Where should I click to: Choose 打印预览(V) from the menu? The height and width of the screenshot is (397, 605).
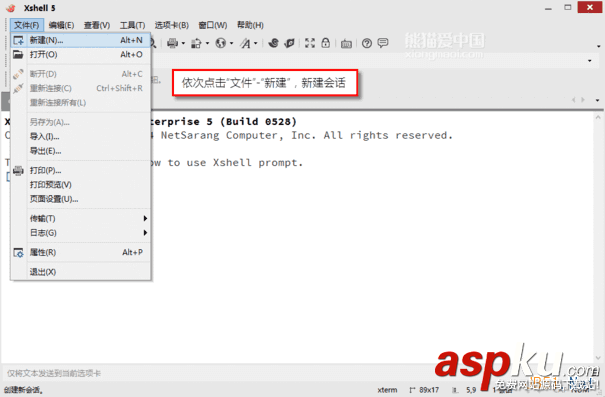pos(81,185)
